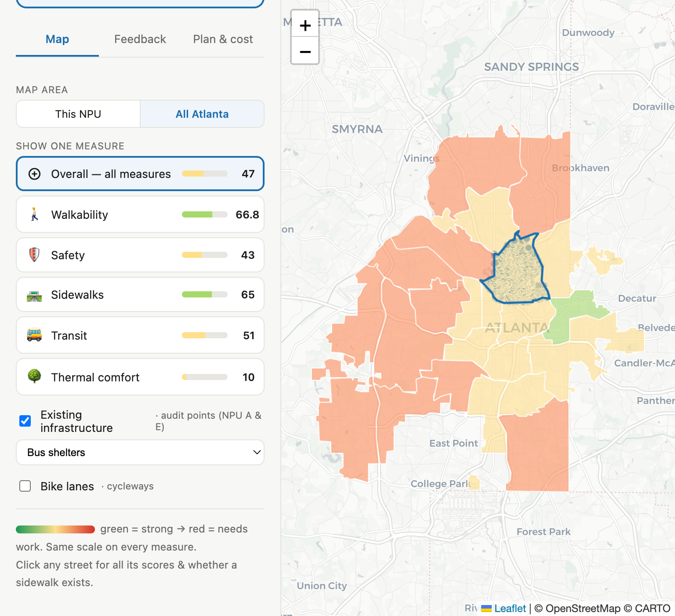The height and width of the screenshot is (616, 675).
Task: Click the Overall score value 47
Action: tap(248, 174)
